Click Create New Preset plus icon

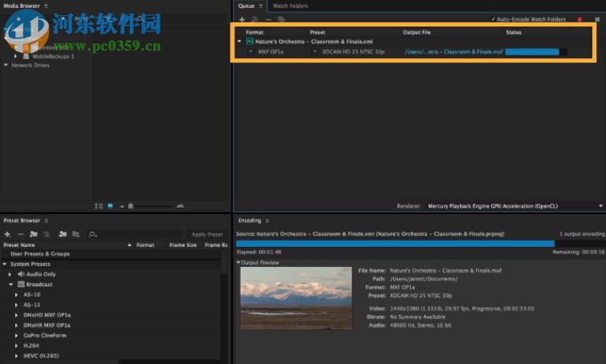(x=7, y=234)
